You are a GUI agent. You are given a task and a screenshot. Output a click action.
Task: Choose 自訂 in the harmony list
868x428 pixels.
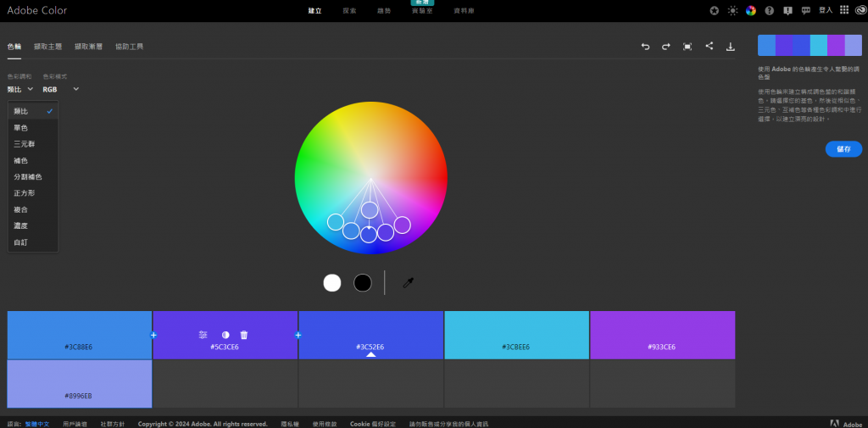[33, 242]
